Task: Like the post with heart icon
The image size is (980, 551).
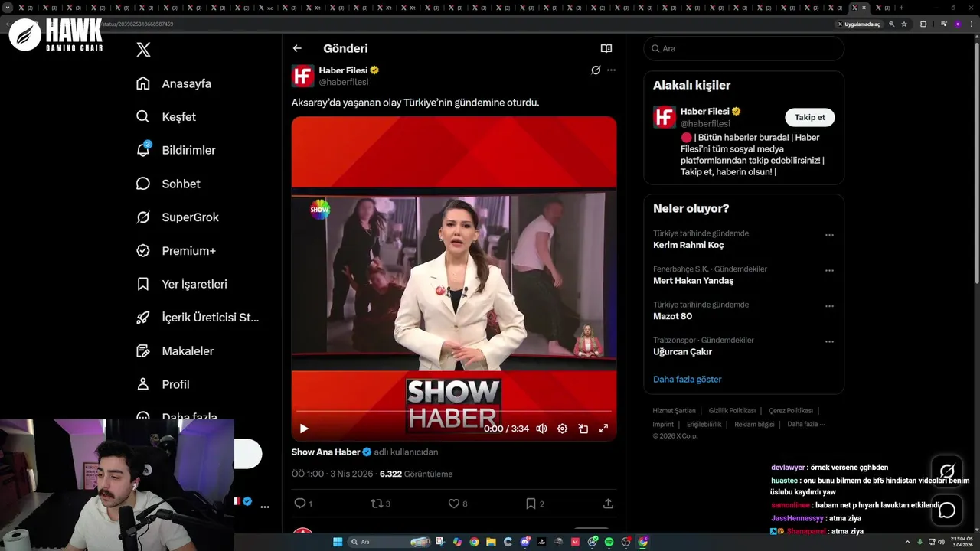Action: (x=453, y=503)
